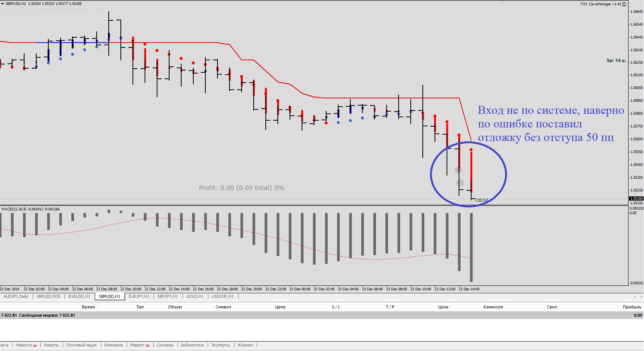644x351 pixels.
Task: Switch to the AUDJPY,Daily chart tab
Action: (x=16, y=296)
